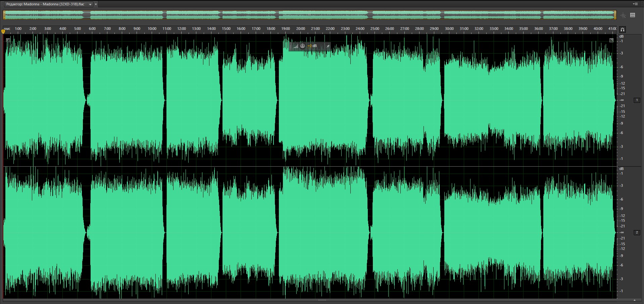Open the panel options menu at top right
The width and height of the screenshot is (644, 304).
click(x=635, y=4)
